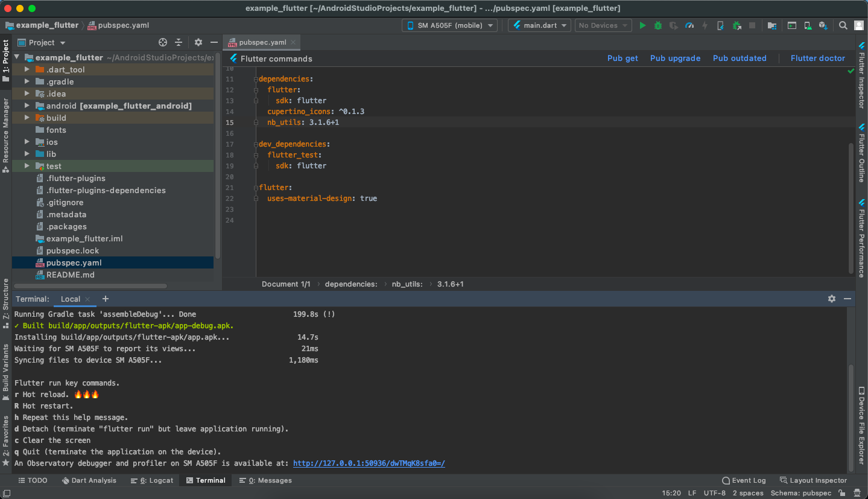
Task: Open the Observatory debugger URL
Action: 369,463
